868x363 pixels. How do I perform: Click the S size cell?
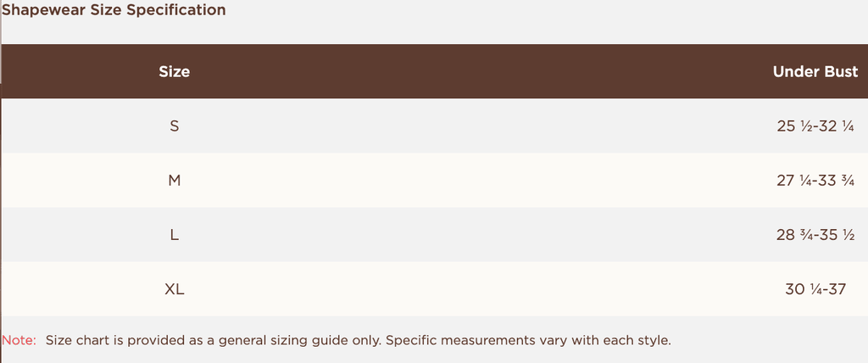point(174,126)
